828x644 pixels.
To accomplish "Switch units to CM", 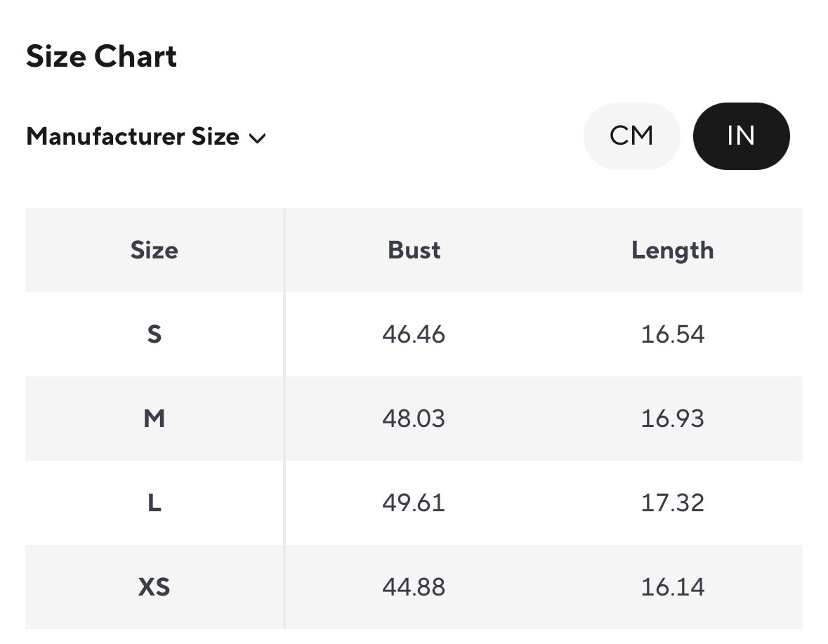I will (631, 136).
